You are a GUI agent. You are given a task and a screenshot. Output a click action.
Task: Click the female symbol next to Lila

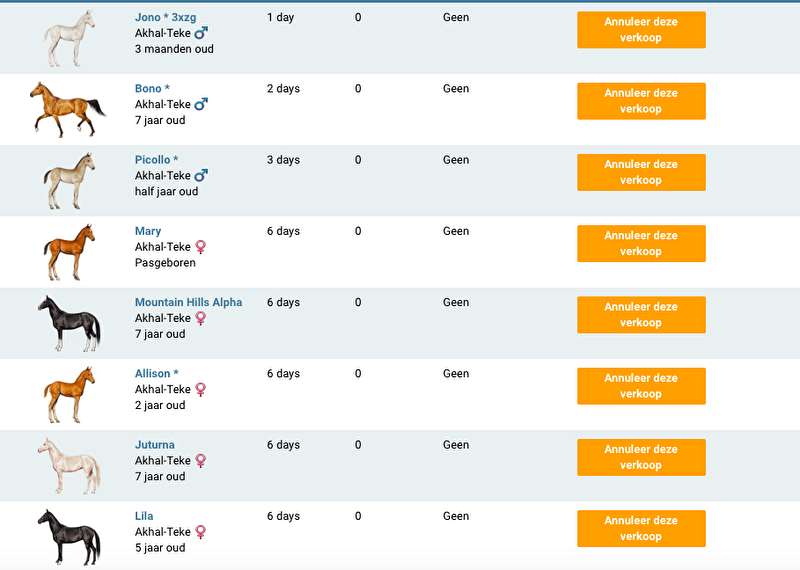200,532
